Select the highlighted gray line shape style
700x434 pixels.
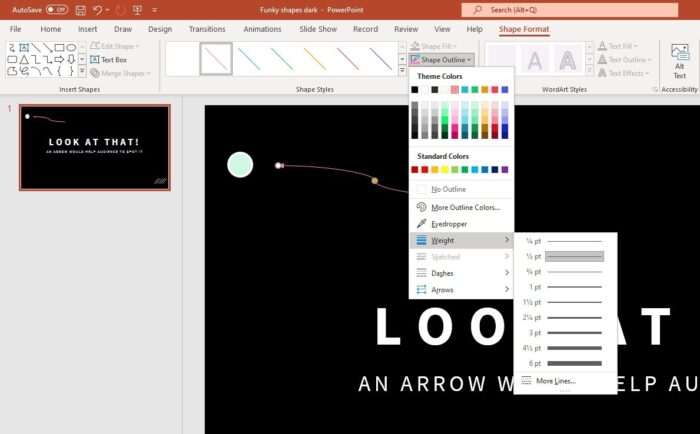(x=216, y=58)
